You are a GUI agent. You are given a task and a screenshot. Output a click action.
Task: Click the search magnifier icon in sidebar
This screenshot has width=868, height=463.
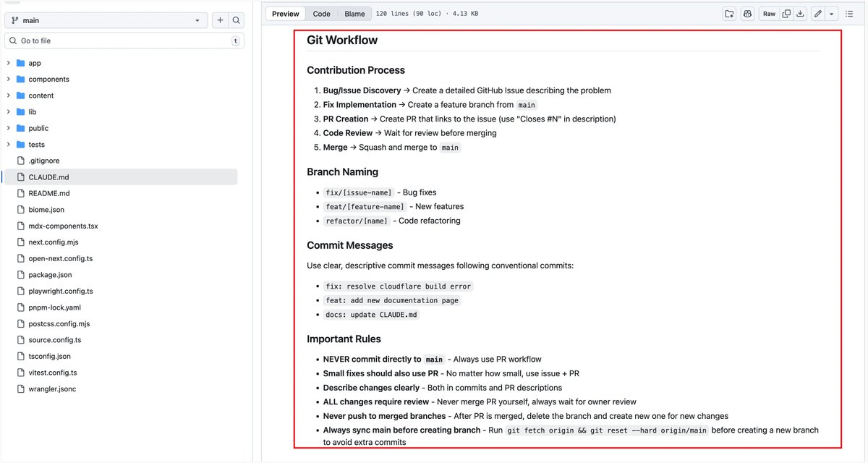pos(237,21)
